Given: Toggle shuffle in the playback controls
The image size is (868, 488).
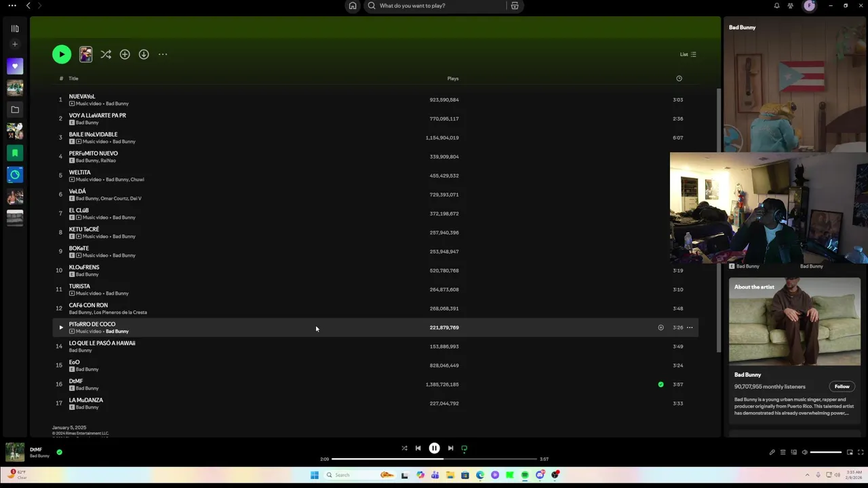Looking at the screenshot, I should point(404,448).
